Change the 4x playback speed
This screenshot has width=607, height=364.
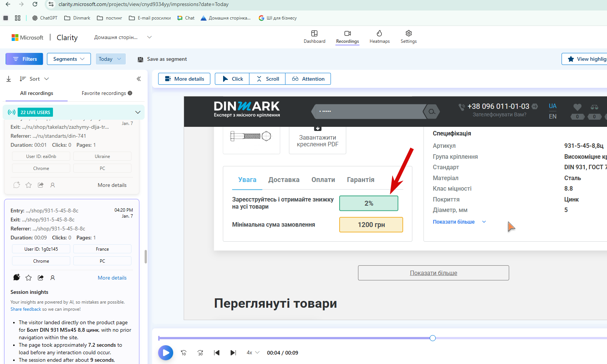[x=253, y=353]
